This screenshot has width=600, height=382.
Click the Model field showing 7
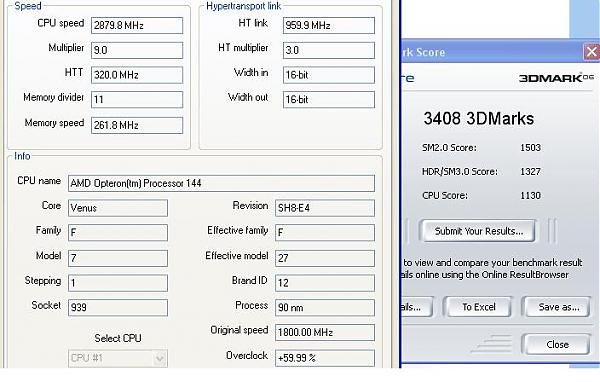[x=118, y=258]
